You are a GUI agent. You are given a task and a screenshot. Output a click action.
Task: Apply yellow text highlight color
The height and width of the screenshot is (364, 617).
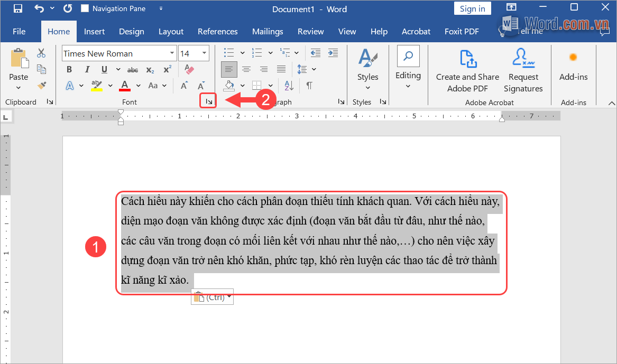coord(96,86)
